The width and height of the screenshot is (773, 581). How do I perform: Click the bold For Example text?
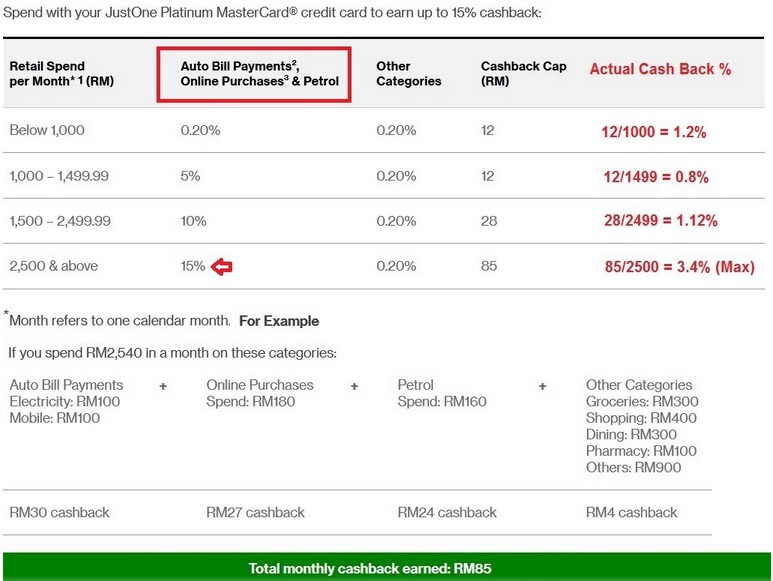(x=279, y=321)
